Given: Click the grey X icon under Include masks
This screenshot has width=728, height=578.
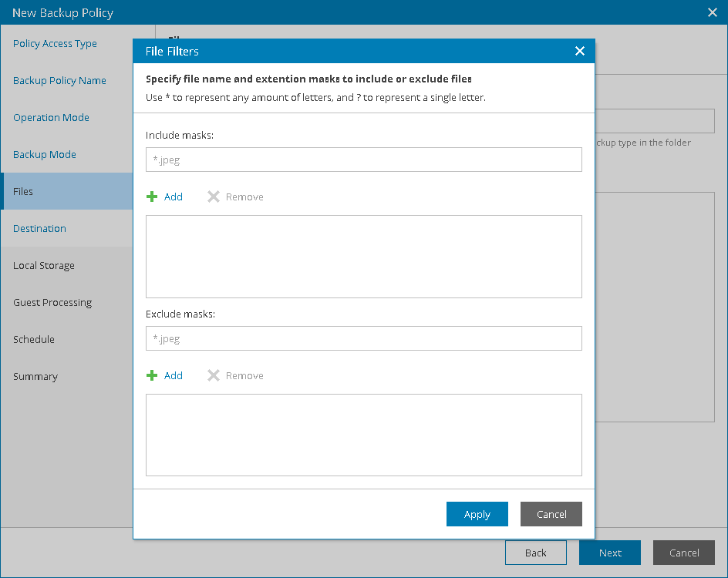Looking at the screenshot, I should [x=214, y=197].
